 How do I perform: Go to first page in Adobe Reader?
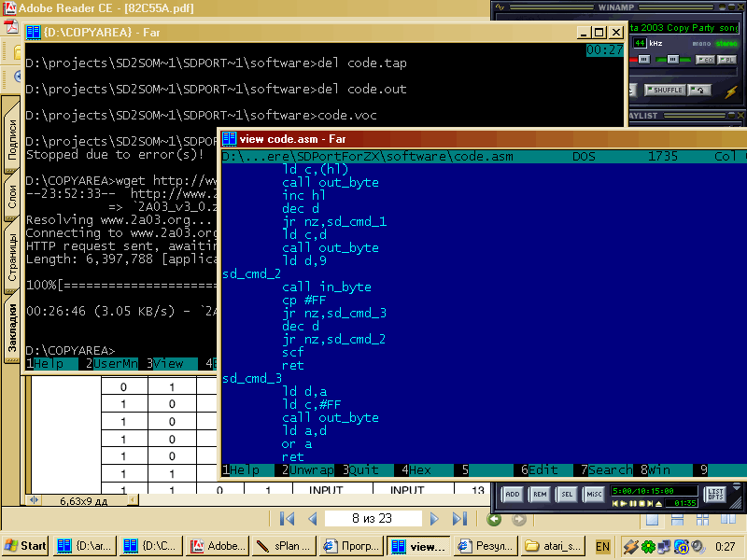287,519
